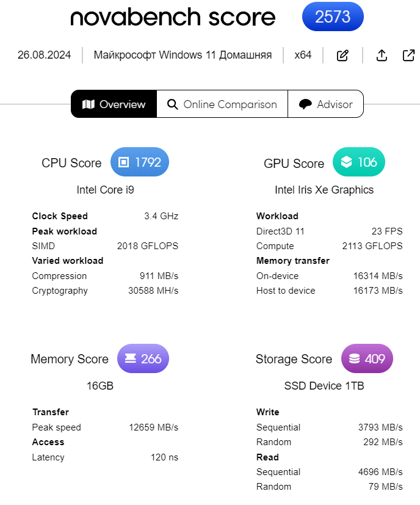The image size is (420, 505).
Task: Open result in external window icon
Action: 409,56
